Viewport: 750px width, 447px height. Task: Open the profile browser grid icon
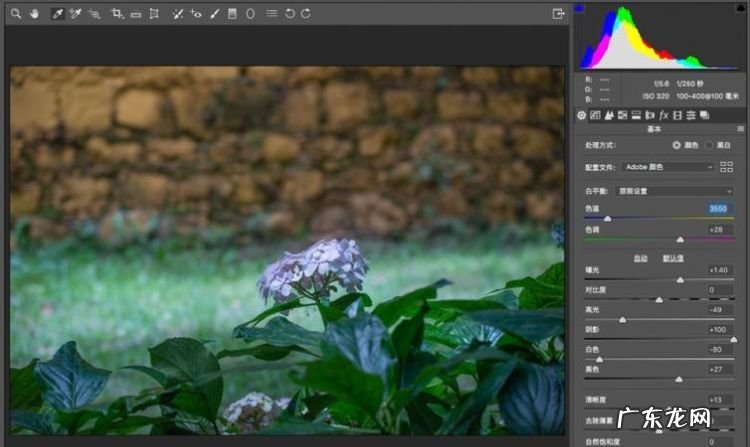pos(727,167)
